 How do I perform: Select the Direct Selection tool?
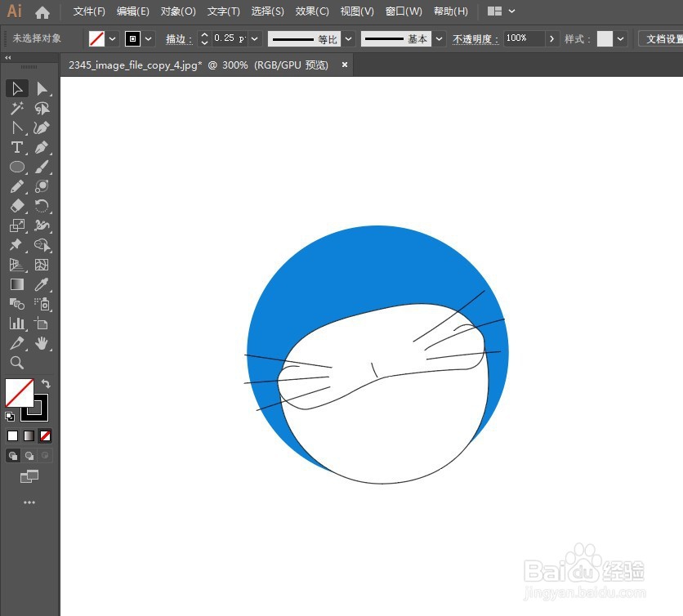click(x=42, y=88)
